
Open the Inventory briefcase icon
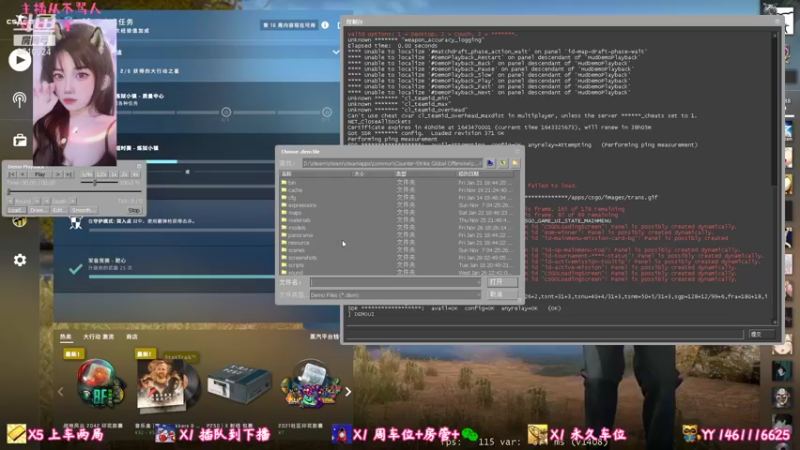(x=20, y=140)
